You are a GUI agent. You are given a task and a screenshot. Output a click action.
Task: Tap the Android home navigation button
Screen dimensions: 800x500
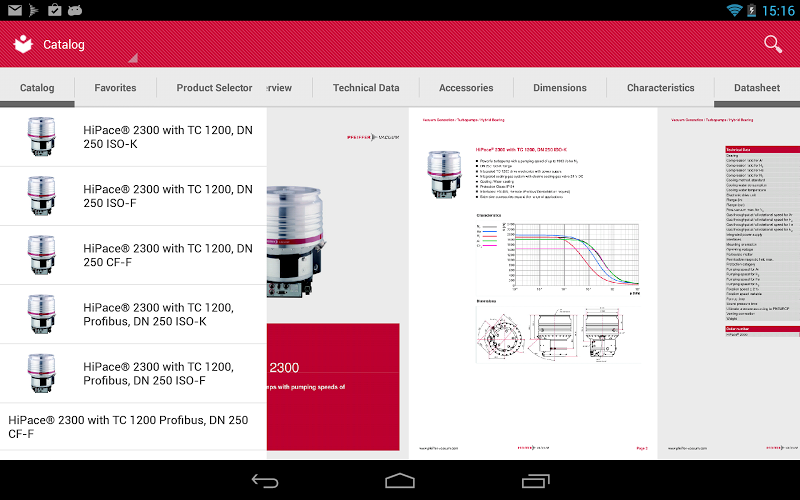point(399,481)
